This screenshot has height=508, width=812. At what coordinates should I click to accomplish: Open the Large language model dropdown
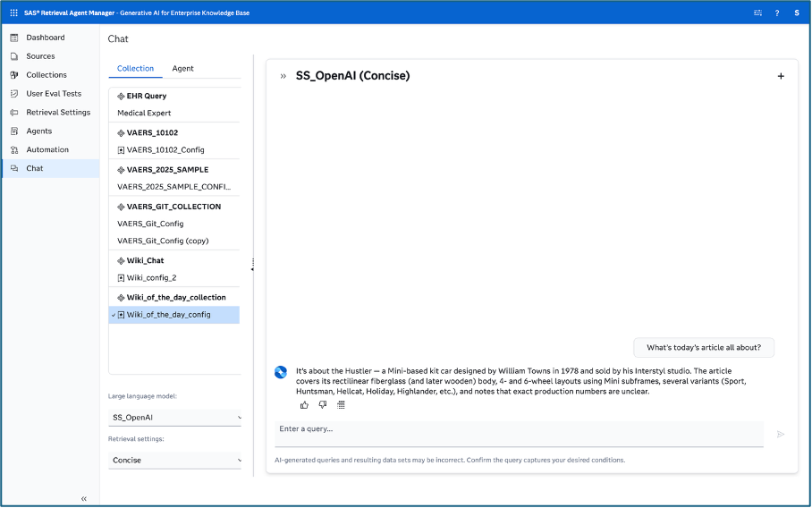[174, 418]
